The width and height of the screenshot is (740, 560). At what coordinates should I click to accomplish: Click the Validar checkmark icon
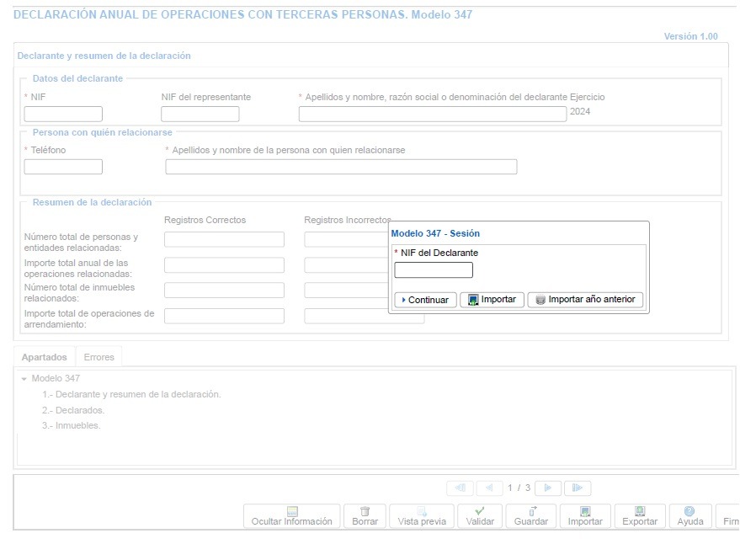tap(480, 511)
